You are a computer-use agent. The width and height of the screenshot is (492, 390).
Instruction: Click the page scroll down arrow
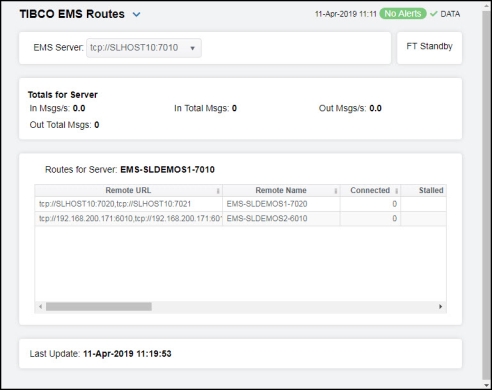pyautogui.click(x=486, y=385)
